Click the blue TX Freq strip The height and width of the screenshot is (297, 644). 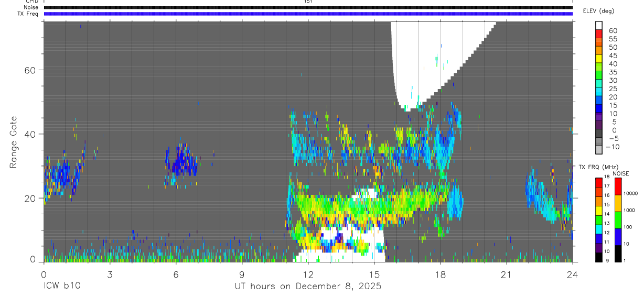[308, 14]
